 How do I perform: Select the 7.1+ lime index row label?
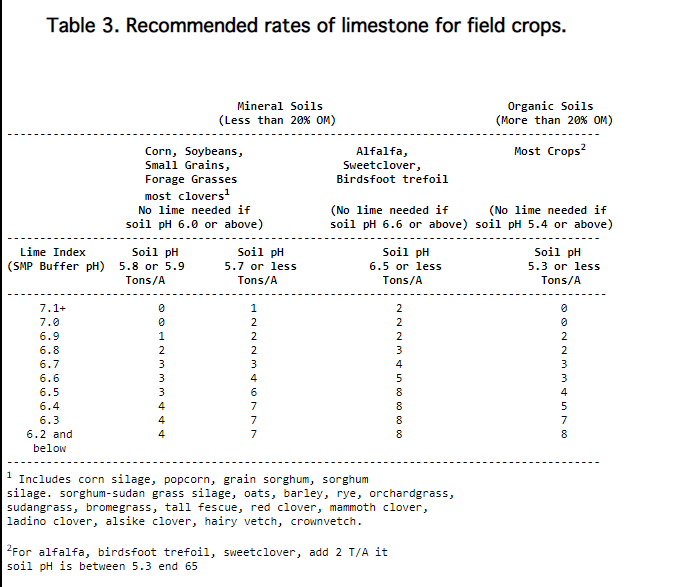tap(52, 308)
